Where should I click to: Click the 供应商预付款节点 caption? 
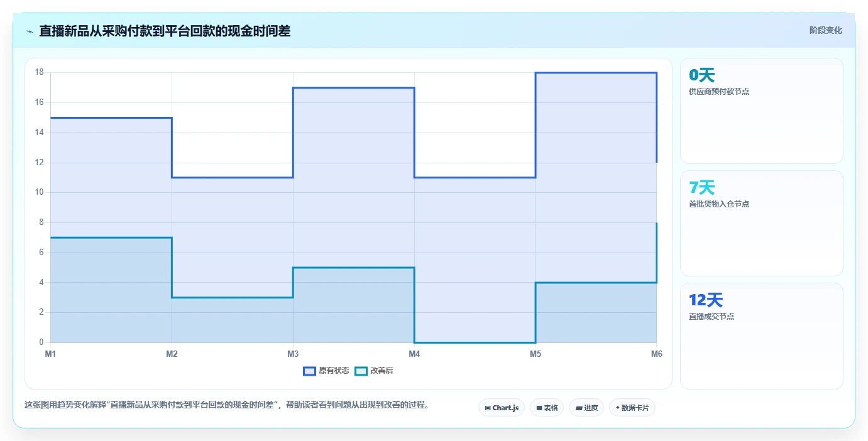pyautogui.click(x=719, y=92)
